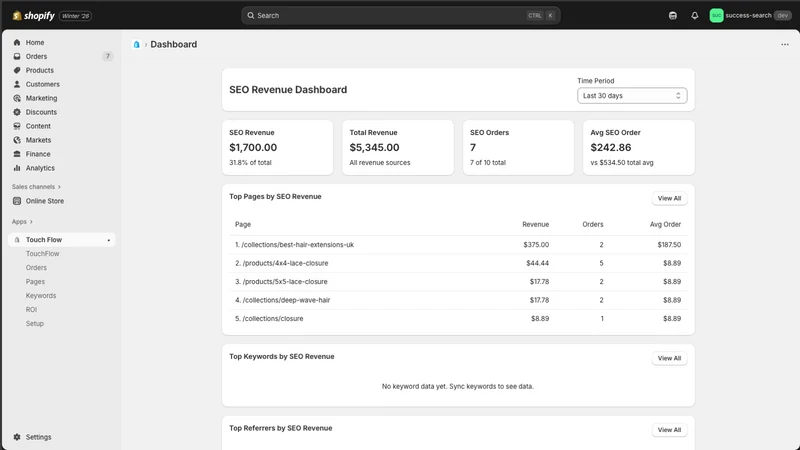Open the Time Period dropdown
Image resolution: width=800 pixels, height=450 pixels.
(x=632, y=95)
